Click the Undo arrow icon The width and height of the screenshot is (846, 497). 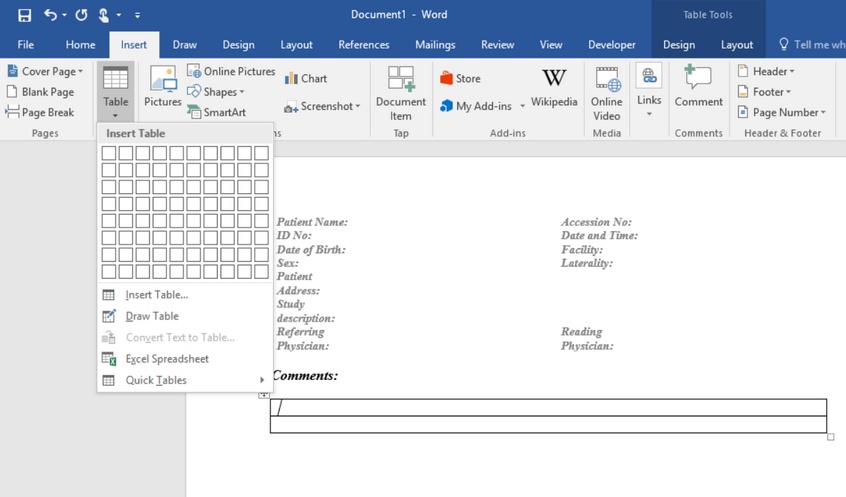[50, 15]
